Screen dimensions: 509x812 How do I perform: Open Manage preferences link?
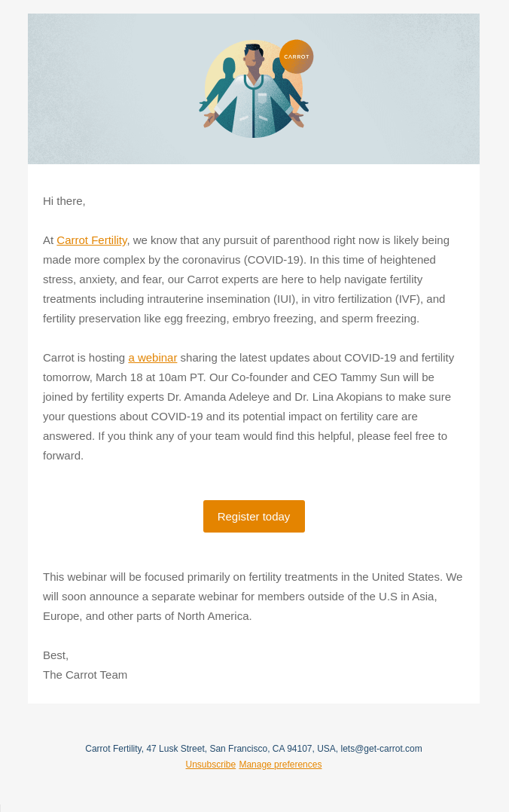(x=280, y=765)
